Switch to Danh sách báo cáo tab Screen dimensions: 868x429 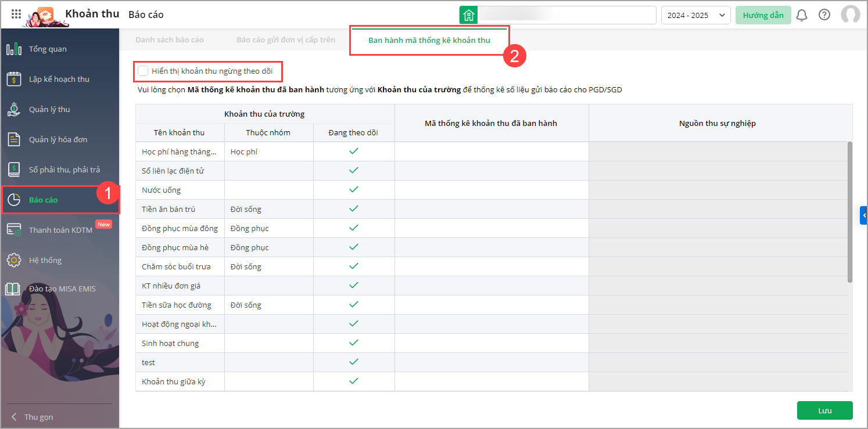(x=170, y=40)
